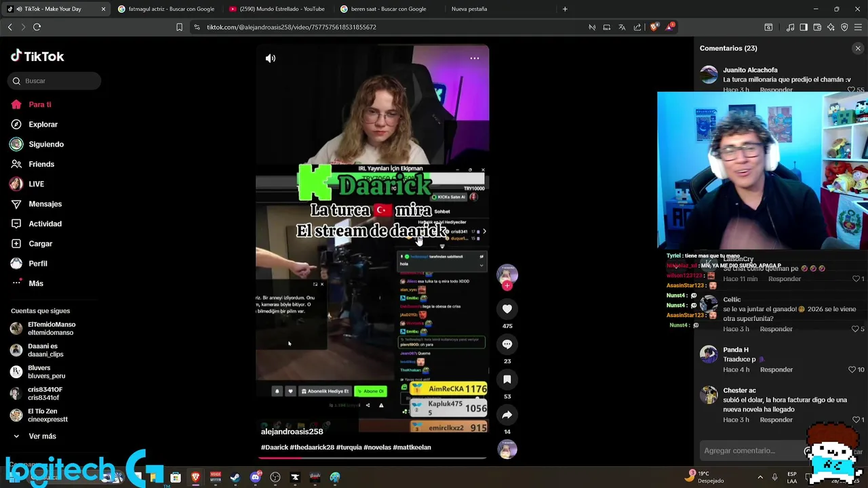The width and height of the screenshot is (868, 488).
Task: Follow creator using the red plus badge
Action: (507, 286)
